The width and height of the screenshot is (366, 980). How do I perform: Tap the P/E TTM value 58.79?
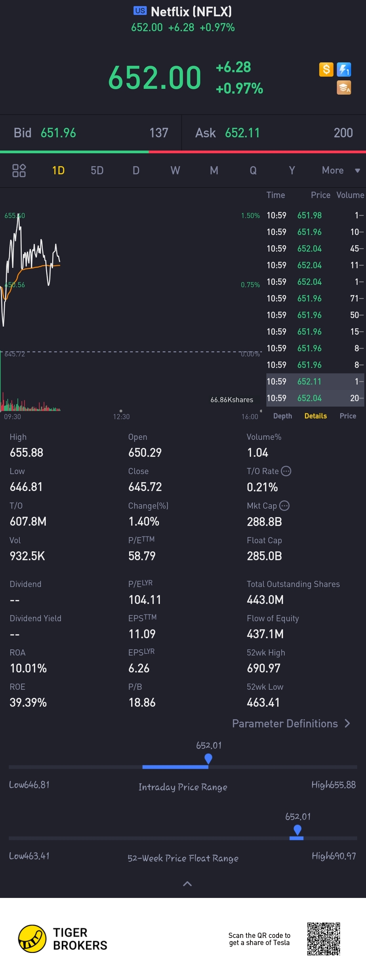(x=142, y=556)
